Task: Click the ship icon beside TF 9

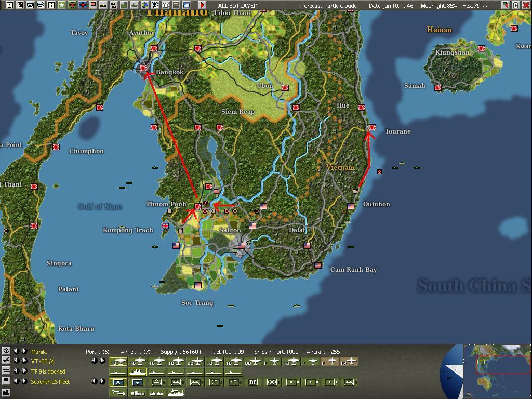Action: [x=6, y=371]
